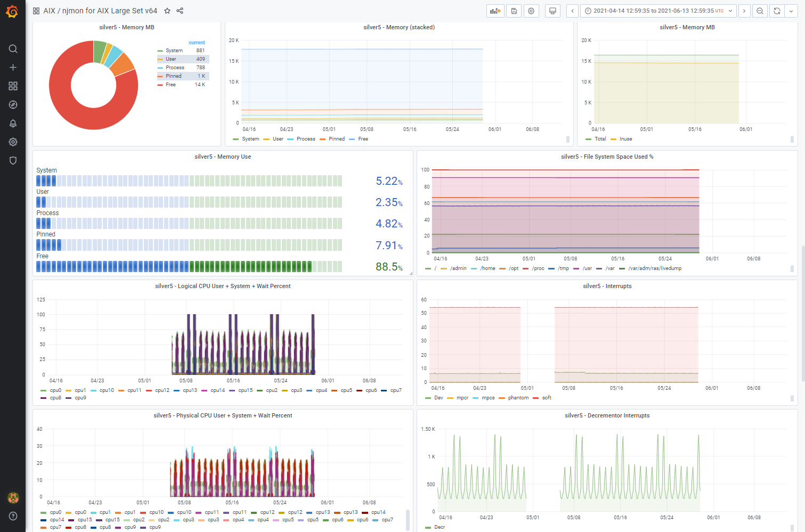Open the dashboard search icon in sidebar
The height and width of the screenshot is (532, 805).
pos(13,49)
